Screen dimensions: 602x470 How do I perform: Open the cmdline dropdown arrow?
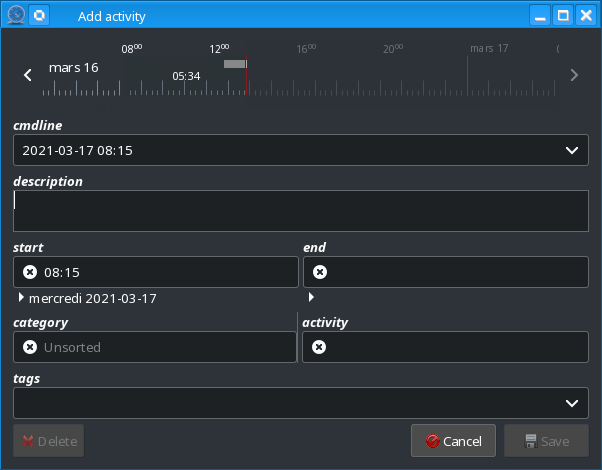point(572,150)
